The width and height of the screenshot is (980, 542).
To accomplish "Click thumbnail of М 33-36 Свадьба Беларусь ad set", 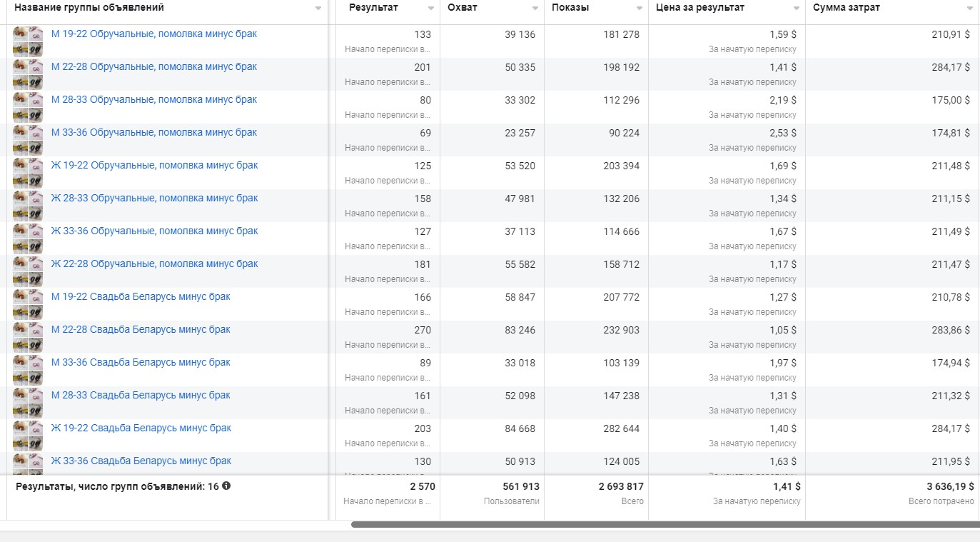I will 28,370.
